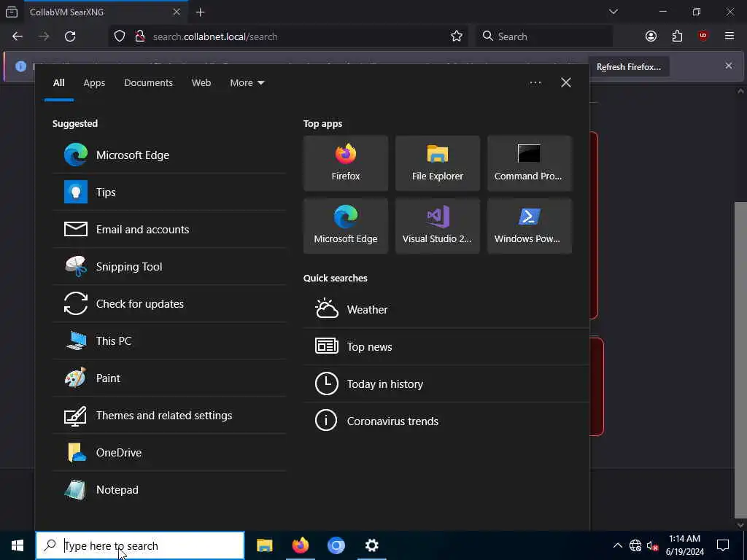Go back in Firefox
747x560 pixels.
coord(18,36)
